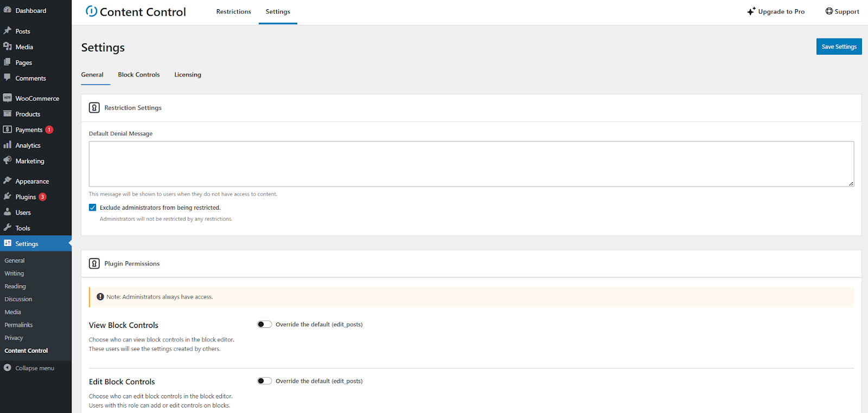Open the General settings sidebar submenu link
Viewport: 868px width, 413px height.
[15, 260]
